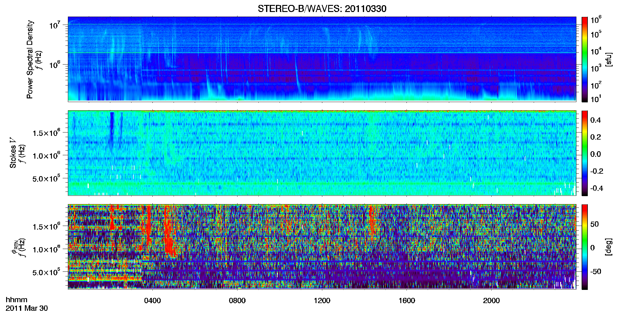Click the 0800 time axis label

pyautogui.click(x=237, y=301)
